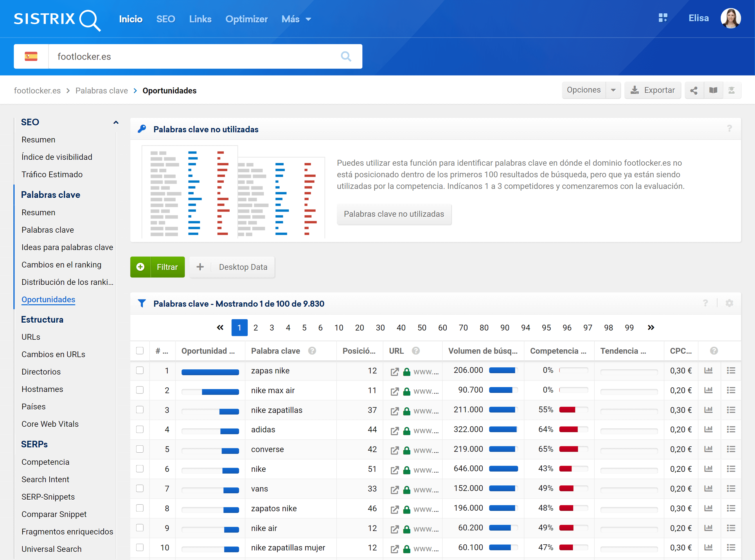Check the box for nike zapatillas row
This screenshot has height=560, width=755.
click(x=140, y=410)
